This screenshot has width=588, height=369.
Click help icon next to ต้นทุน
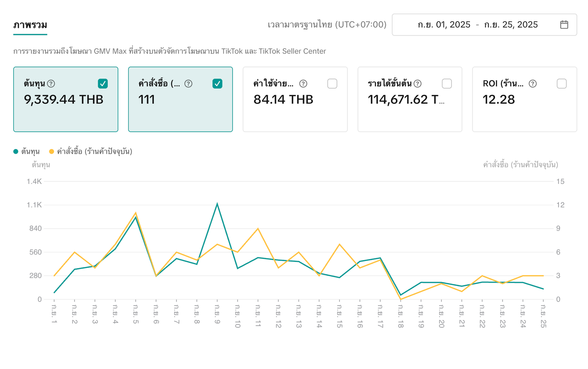(x=51, y=84)
